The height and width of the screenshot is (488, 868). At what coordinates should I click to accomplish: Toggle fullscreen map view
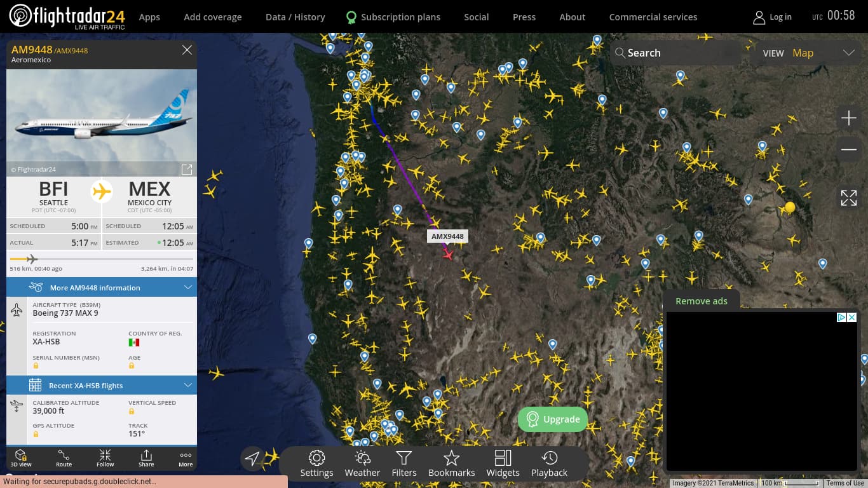[849, 198]
